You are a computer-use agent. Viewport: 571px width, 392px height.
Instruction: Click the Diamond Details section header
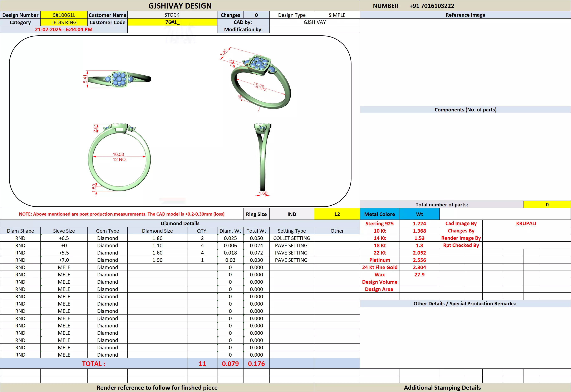pyautogui.click(x=180, y=223)
